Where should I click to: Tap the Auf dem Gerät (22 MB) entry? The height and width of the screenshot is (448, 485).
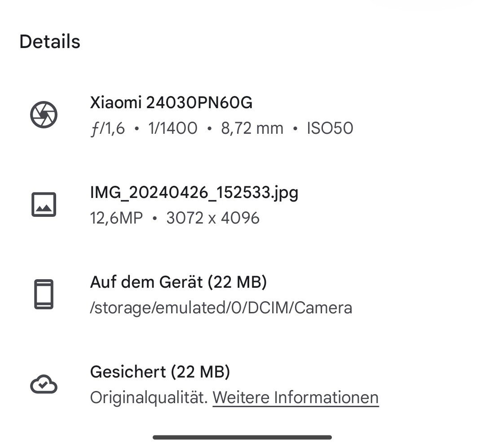click(178, 282)
